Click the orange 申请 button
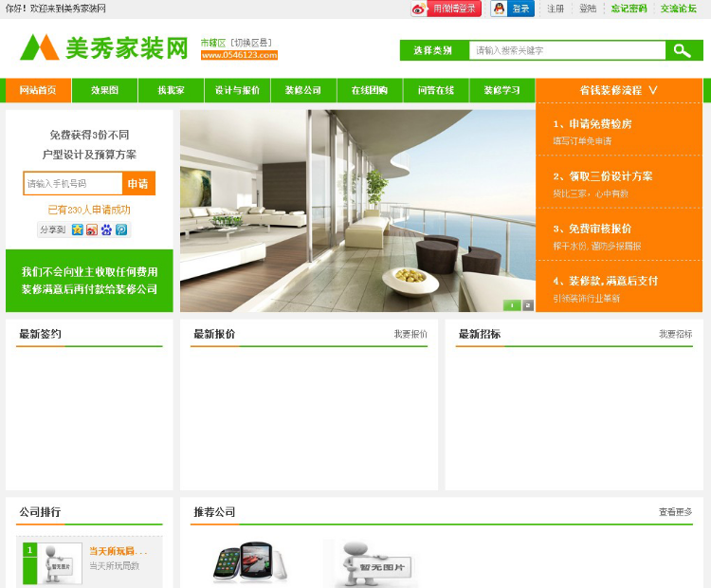 (138, 183)
